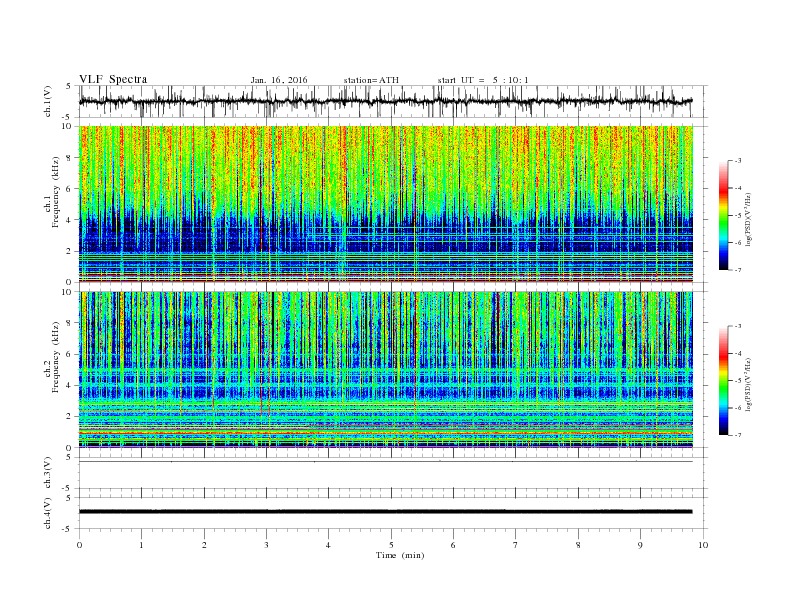Select the date text "Jan. 16, 2016"
The image size is (792, 612).
279,80
